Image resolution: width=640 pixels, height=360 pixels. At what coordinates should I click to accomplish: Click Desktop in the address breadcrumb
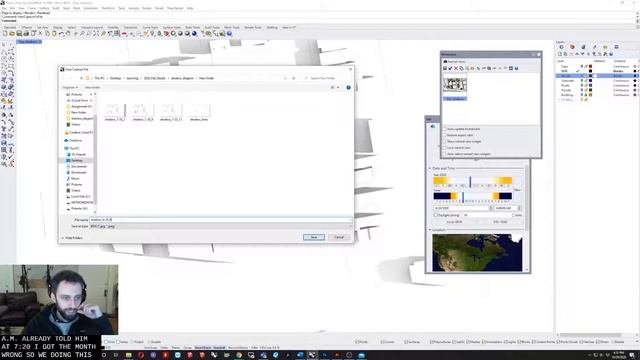point(116,78)
